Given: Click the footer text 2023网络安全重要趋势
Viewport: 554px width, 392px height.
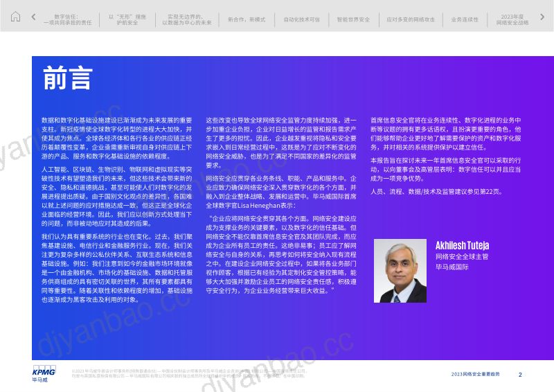Looking at the screenshot, I should [475, 374].
